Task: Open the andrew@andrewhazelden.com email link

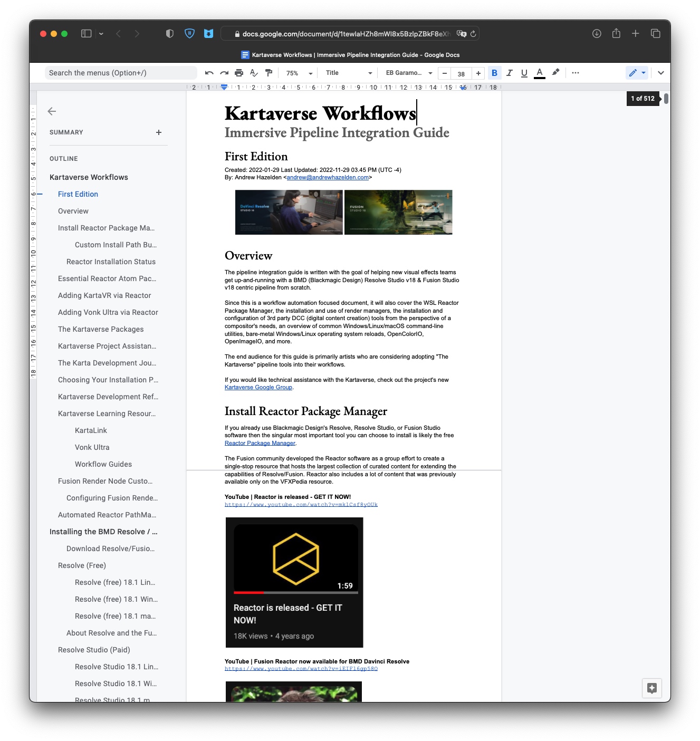Action: (x=328, y=178)
